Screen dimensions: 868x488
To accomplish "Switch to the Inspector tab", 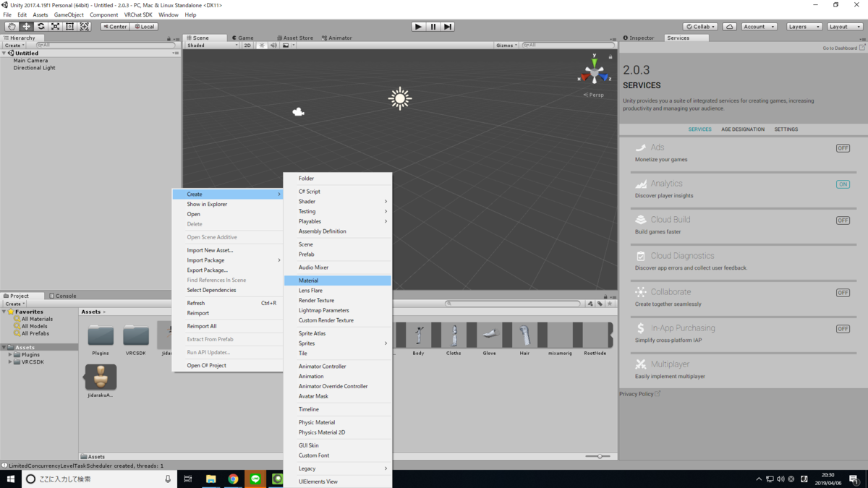I will [x=639, y=38].
